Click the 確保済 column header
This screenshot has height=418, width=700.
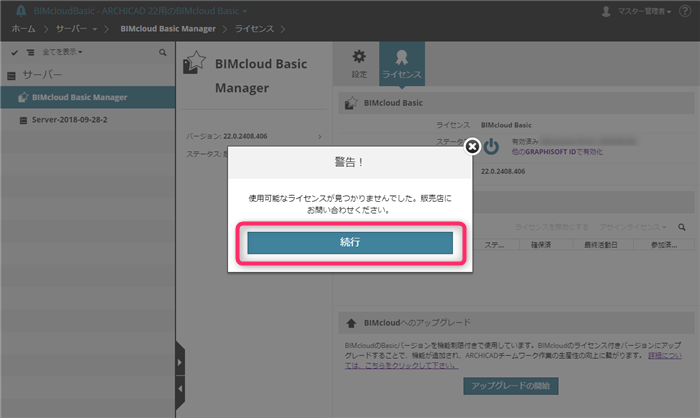coord(545,245)
